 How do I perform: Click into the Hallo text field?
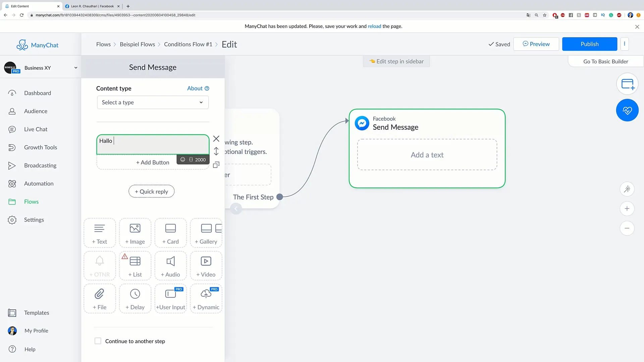(x=153, y=144)
